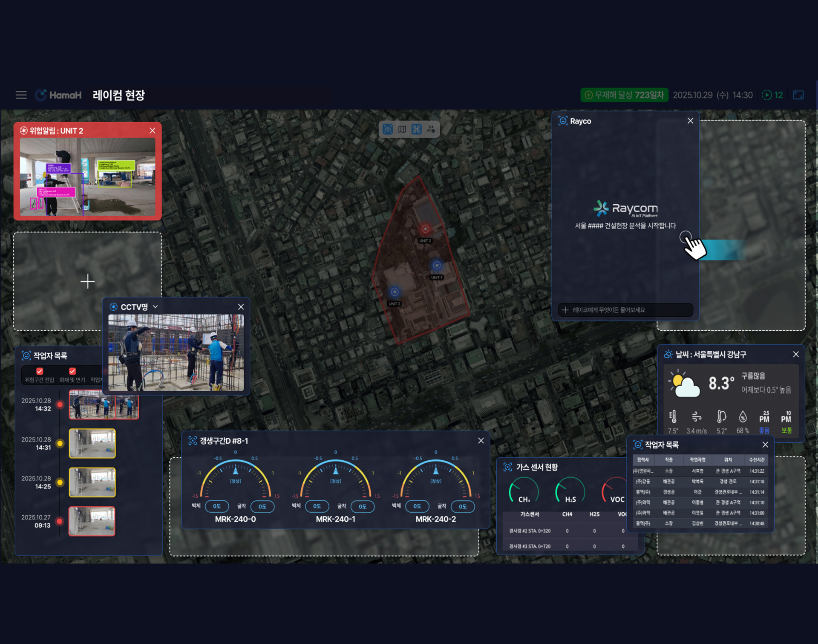This screenshot has width=818, height=644.
Task: Add a widget with the plus placeholder
Action: pos(88,281)
